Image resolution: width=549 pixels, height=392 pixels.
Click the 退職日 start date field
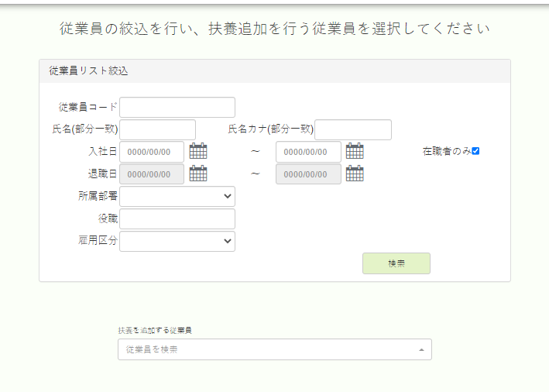coord(152,174)
